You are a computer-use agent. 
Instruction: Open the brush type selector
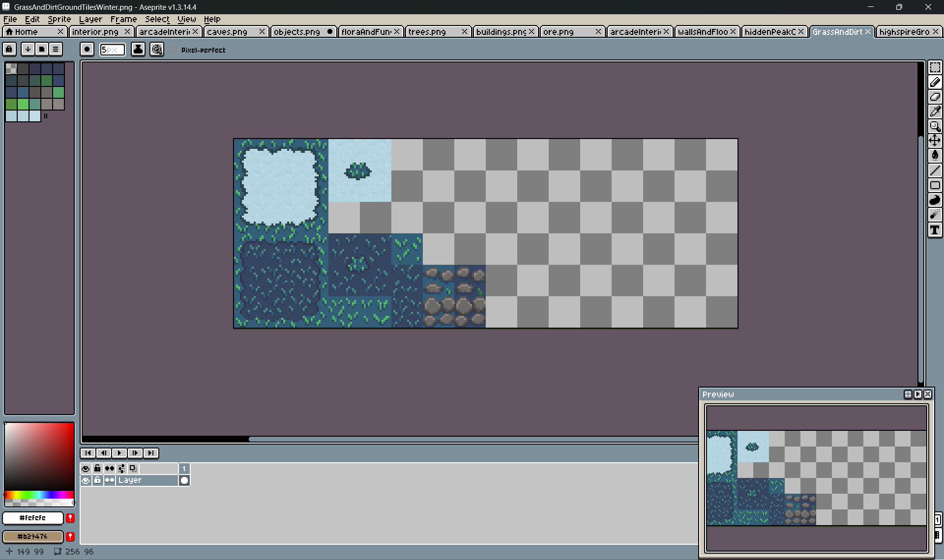87,49
